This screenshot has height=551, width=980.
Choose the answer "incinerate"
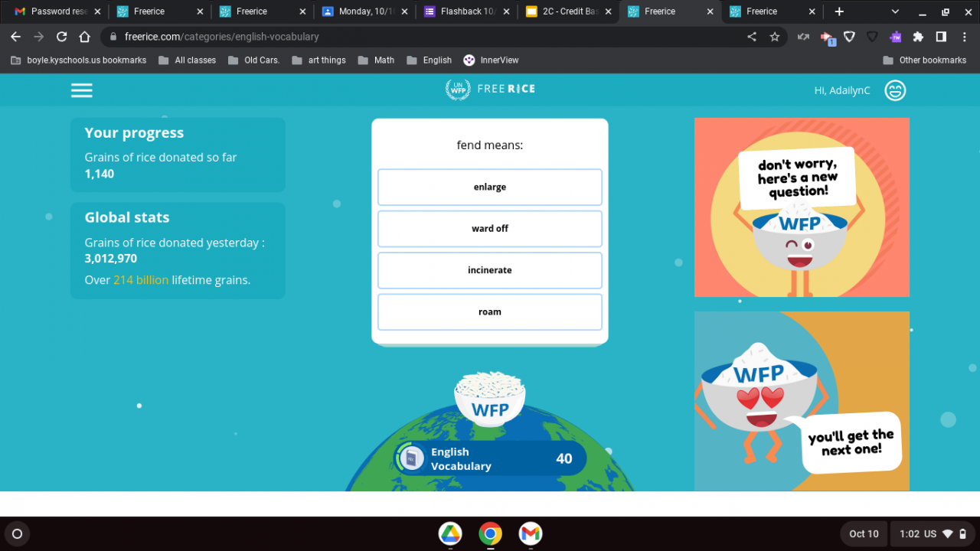pyautogui.click(x=490, y=270)
